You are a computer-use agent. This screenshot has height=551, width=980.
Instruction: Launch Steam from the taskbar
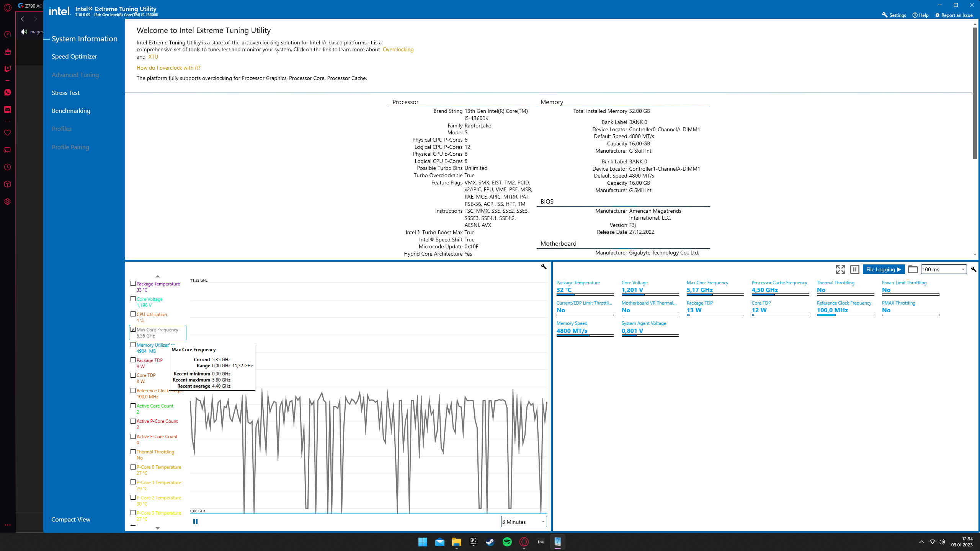pyautogui.click(x=490, y=542)
